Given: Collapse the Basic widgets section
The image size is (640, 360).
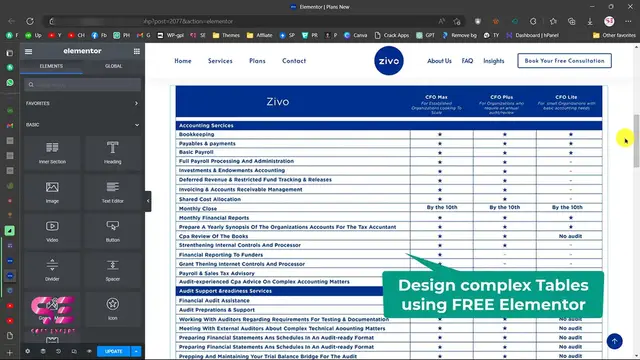Looking at the screenshot, I should pyautogui.click(x=83, y=125).
